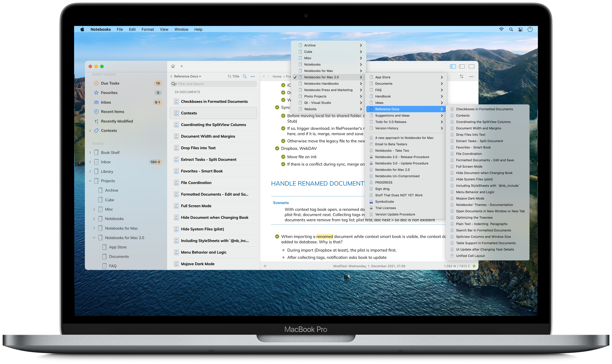Open 'File Coordination' in the document list

click(213, 183)
